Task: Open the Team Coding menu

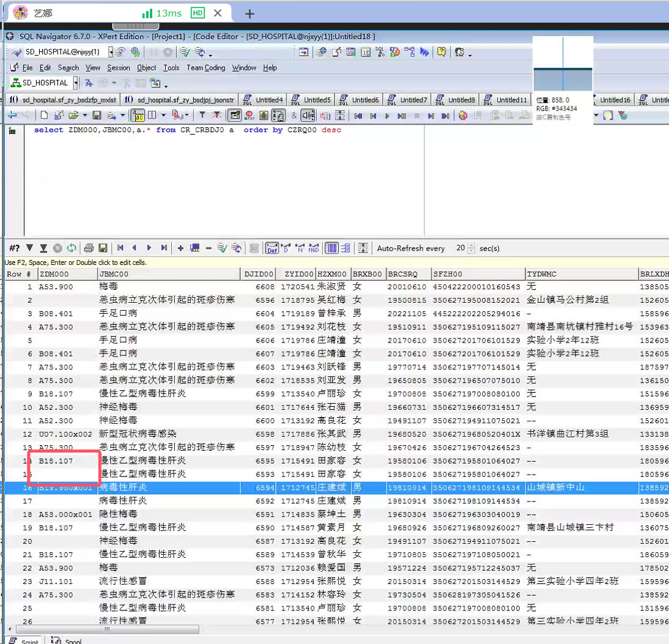Action: (x=205, y=68)
